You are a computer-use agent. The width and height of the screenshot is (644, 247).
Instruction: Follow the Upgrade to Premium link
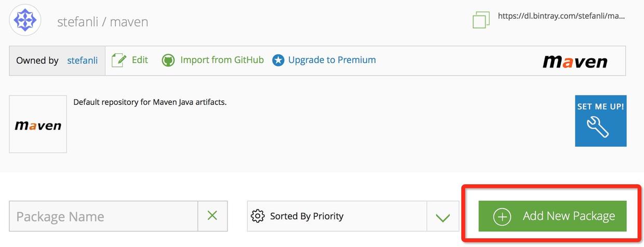332,60
